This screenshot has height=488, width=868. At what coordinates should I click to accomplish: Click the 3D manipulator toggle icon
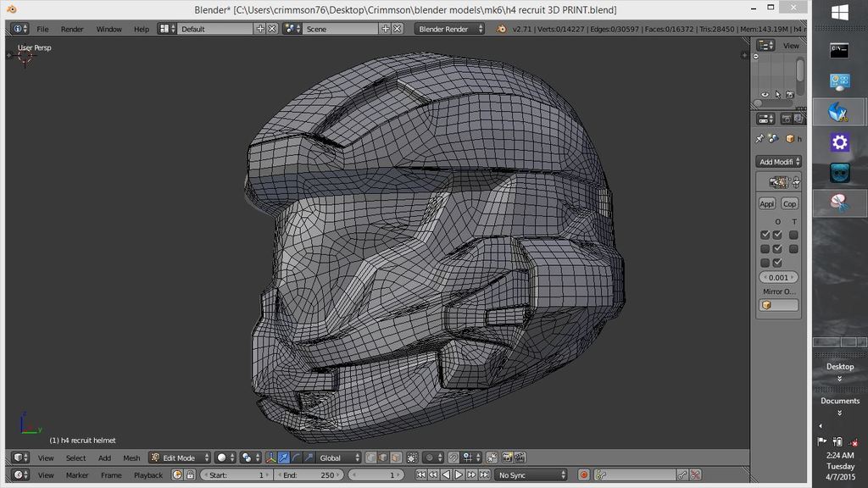(x=271, y=457)
